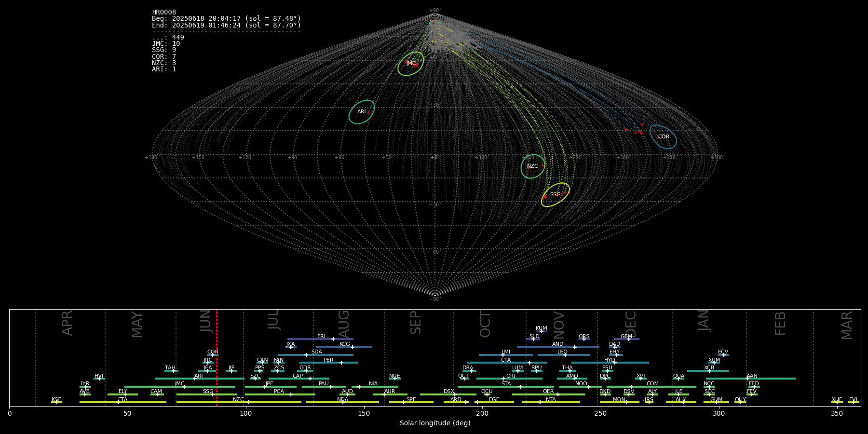The width and height of the screenshot is (868, 434).
Task: Click the −90° label below sky map
Action: tap(434, 299)
